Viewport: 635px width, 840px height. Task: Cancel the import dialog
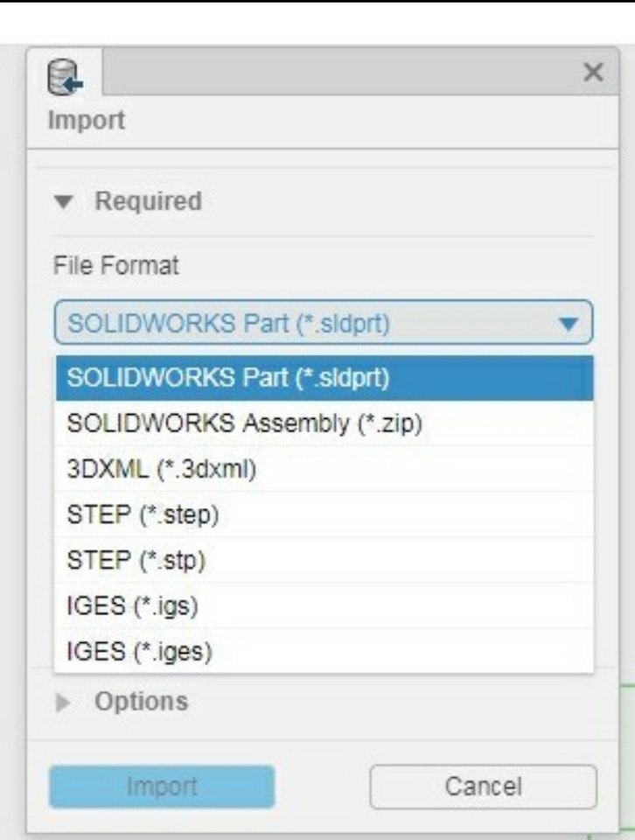[483, 787]
